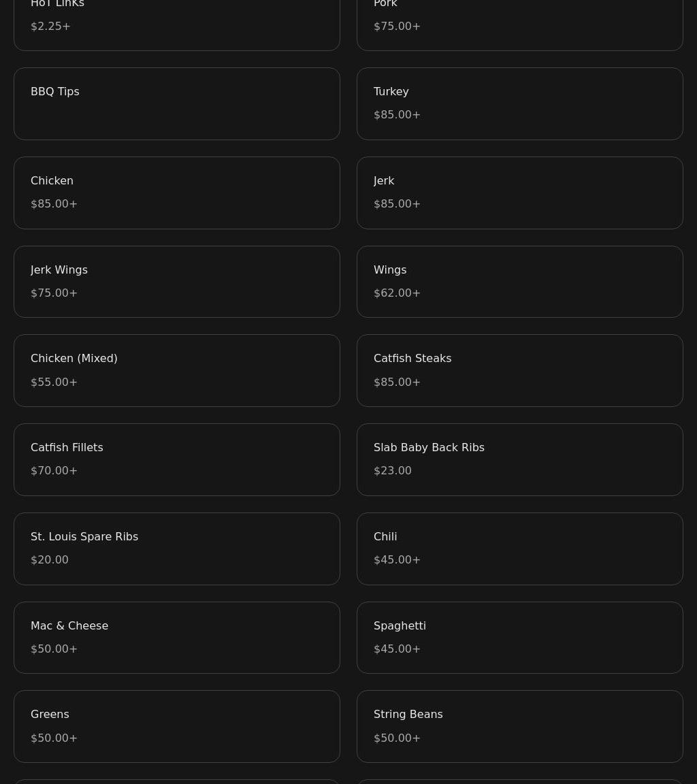This screenshot has width=697, height=784.
Task: Open the Chili menu card
Action: point(519,549)
